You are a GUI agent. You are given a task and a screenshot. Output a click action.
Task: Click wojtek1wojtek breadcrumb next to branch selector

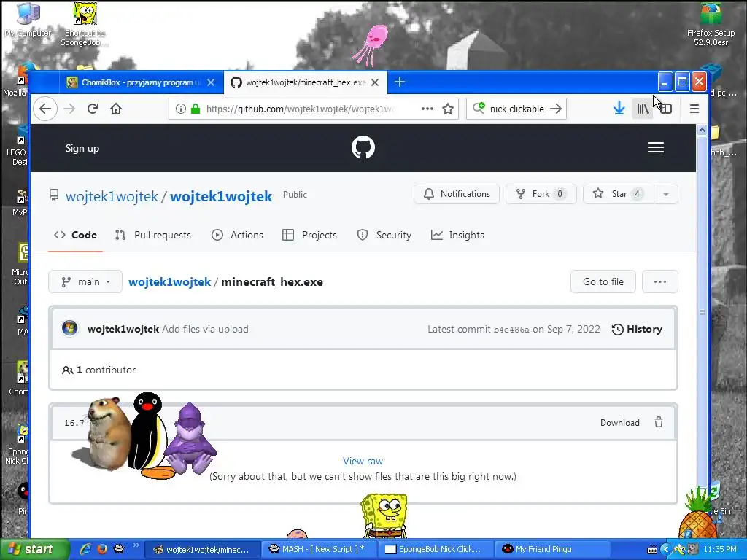click(x=169, y=282)
